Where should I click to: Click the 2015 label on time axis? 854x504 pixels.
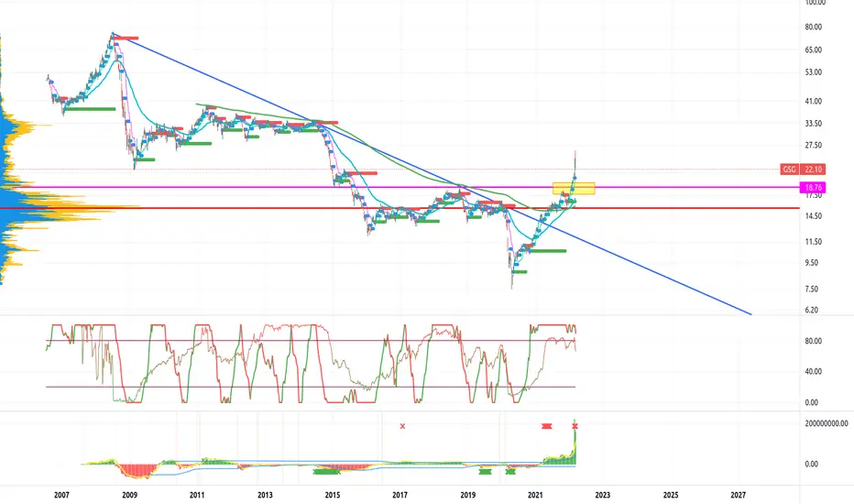click(333, 495)
